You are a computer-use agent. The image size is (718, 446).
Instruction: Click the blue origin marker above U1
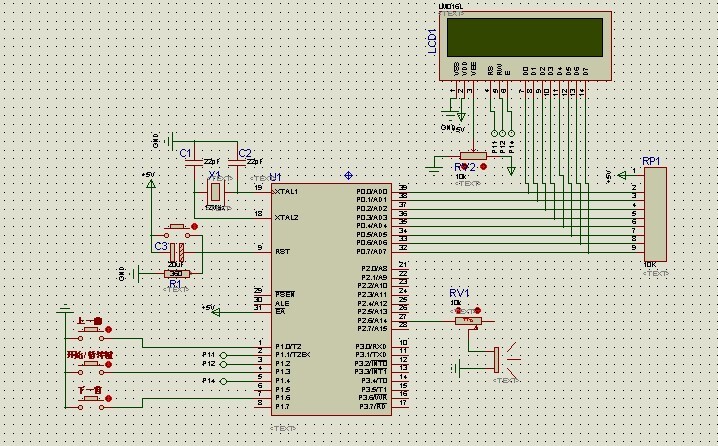click(x=348, y=175)
